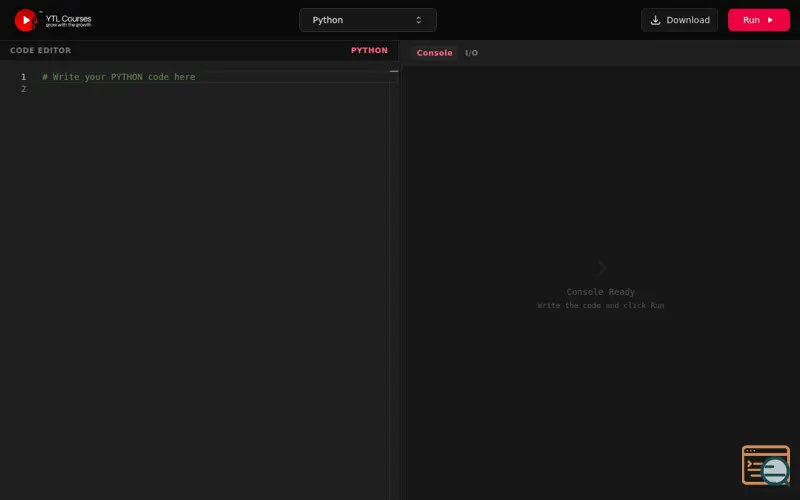Screen dimensions: 800x500
Task: Click the Download button
Action: point(679,20)
